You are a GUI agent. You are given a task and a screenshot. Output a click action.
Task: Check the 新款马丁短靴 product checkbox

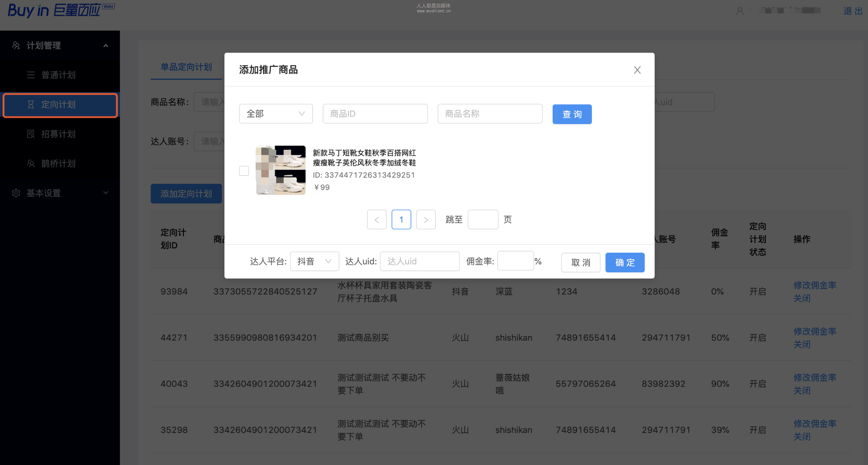244,171
